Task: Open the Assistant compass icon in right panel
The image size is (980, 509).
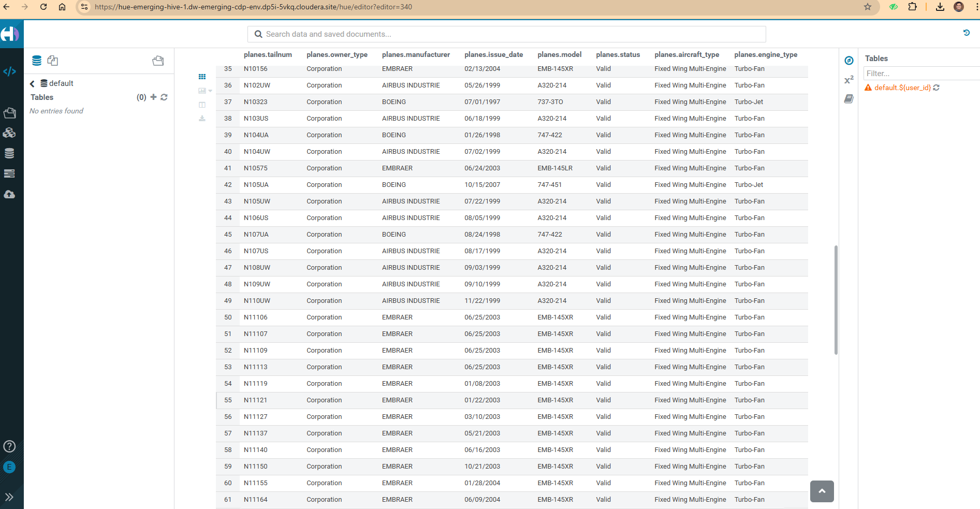Action: click(x=849, y=61)
